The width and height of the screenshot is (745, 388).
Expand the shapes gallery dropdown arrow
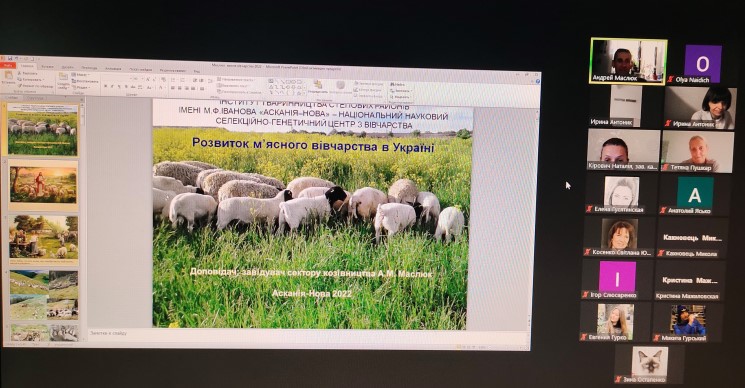click(x=305, y=93)
